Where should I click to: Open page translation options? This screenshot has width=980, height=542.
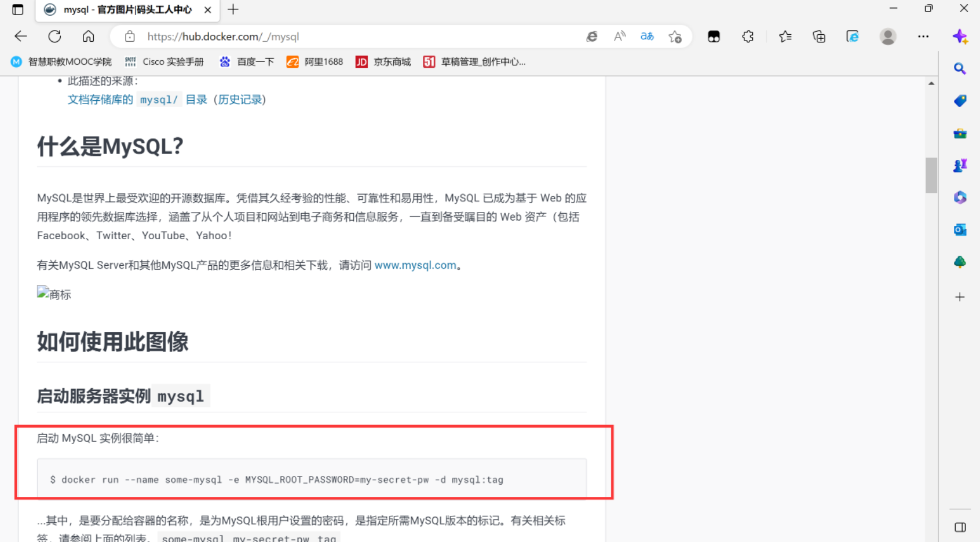coord(647,36)
